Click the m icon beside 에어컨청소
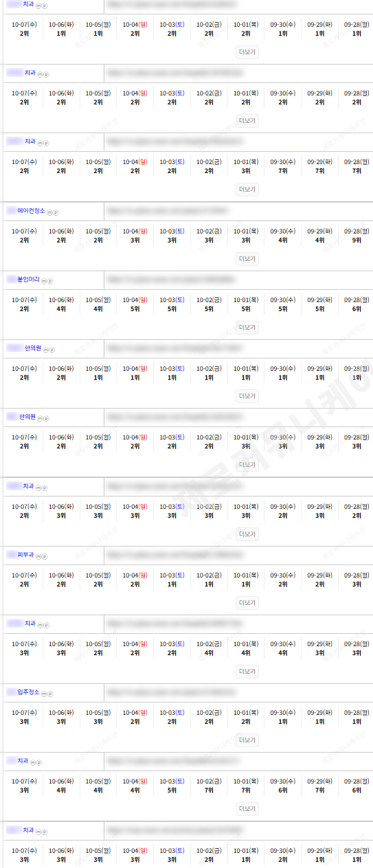Screen dimensions: 373x868 49,212
